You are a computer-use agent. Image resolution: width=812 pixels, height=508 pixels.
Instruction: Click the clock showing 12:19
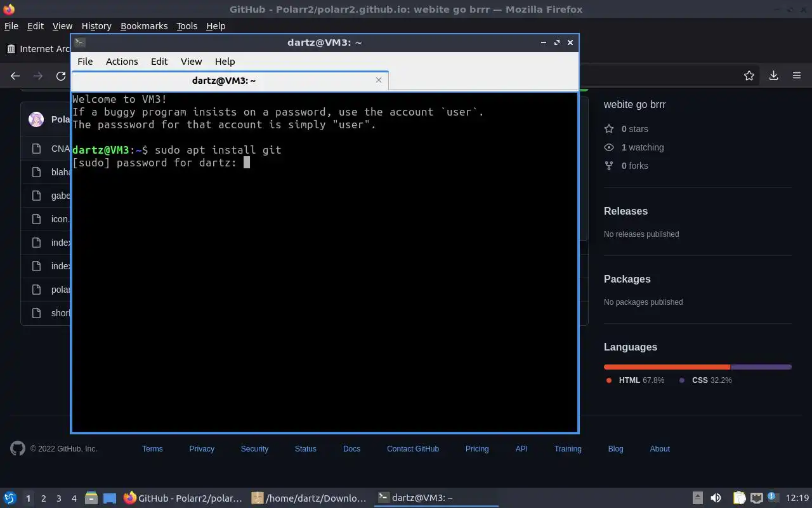pyautogui.click(x=797, y=498)
